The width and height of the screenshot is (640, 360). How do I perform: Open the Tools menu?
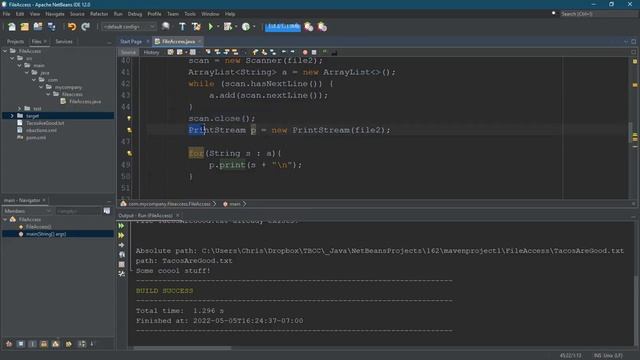[190, 14]
